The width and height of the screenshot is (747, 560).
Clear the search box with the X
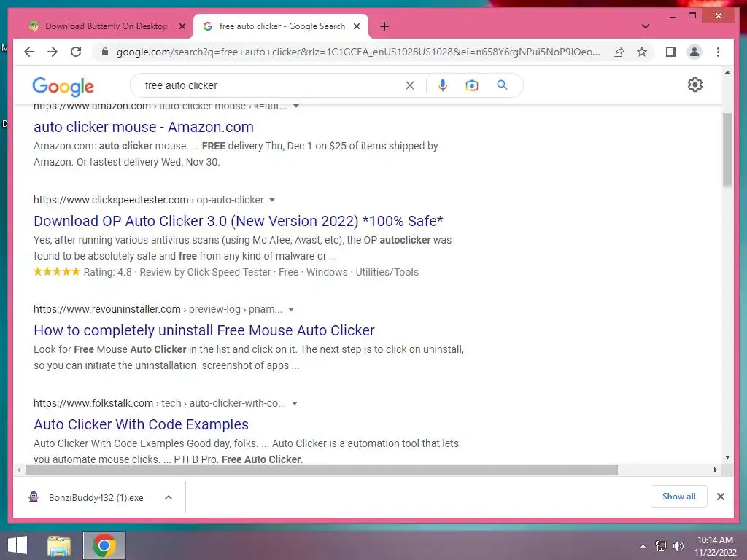[410, 85]
